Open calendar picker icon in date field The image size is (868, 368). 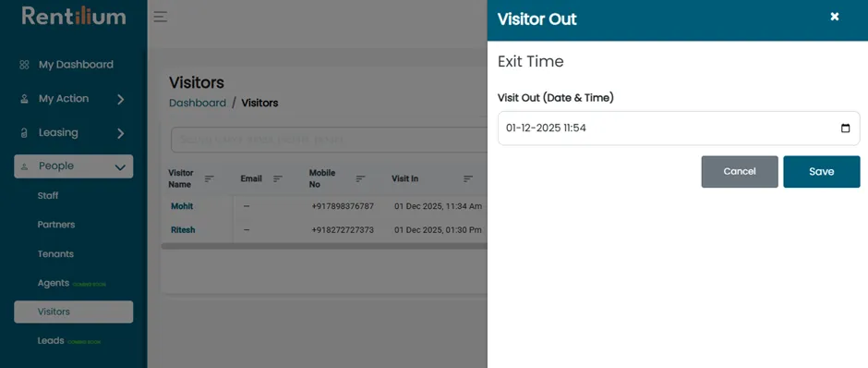tap(845, 128)
